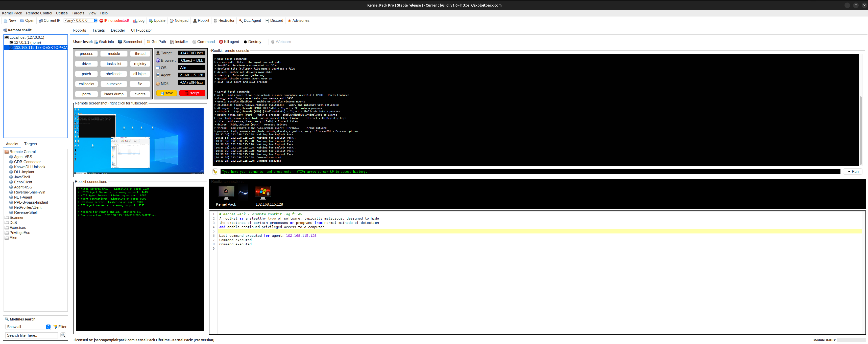Click the Update toolbar item

tap(157, 20)
